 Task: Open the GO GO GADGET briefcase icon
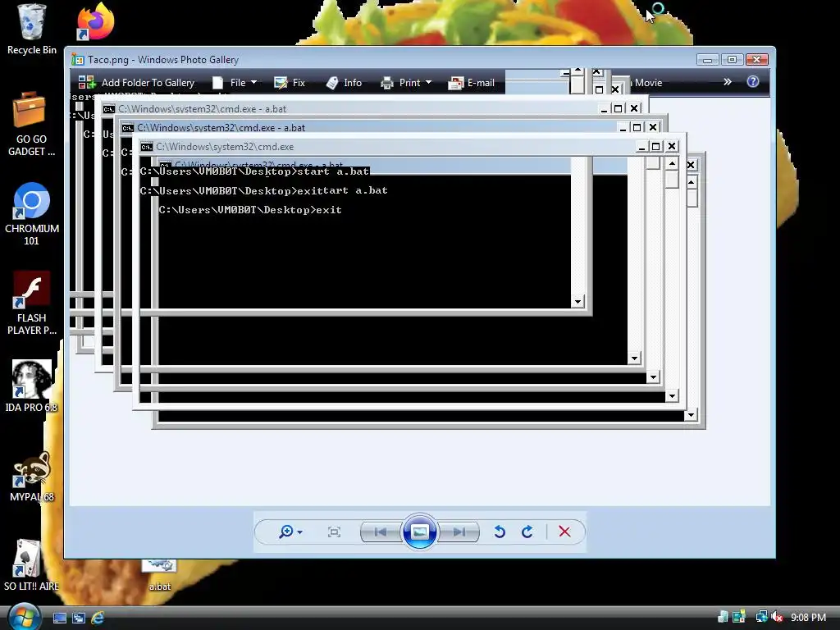(x=31, y=125)
